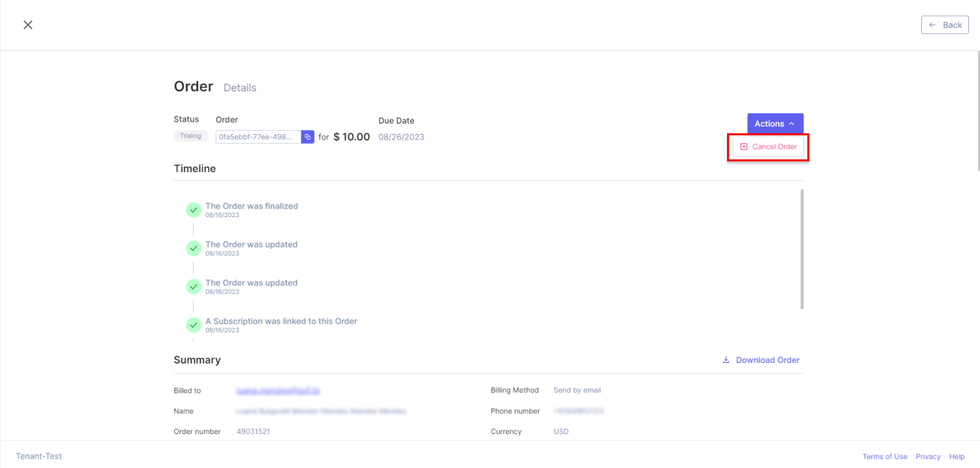Click the left arrow icon in Back button
The image size is (980, 468).
933,25
